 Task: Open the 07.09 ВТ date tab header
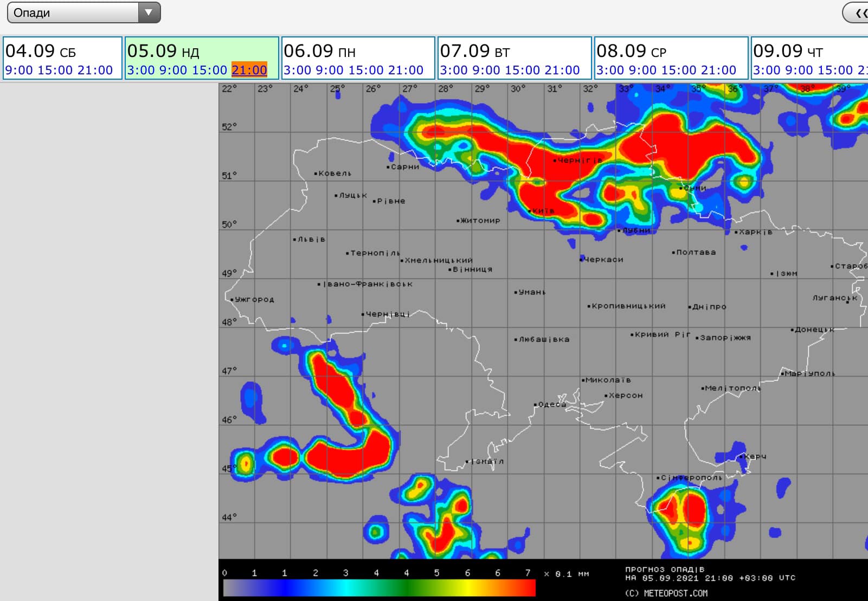475,51
